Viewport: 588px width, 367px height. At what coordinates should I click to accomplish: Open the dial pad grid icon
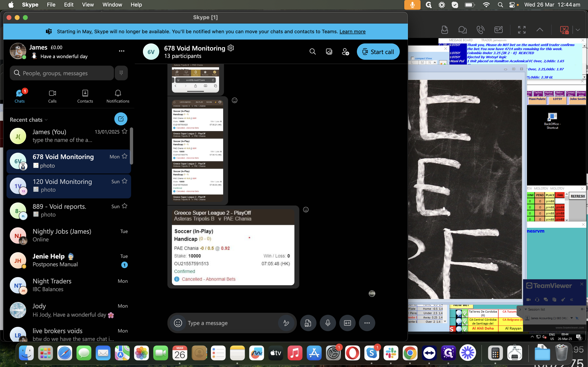121,73
